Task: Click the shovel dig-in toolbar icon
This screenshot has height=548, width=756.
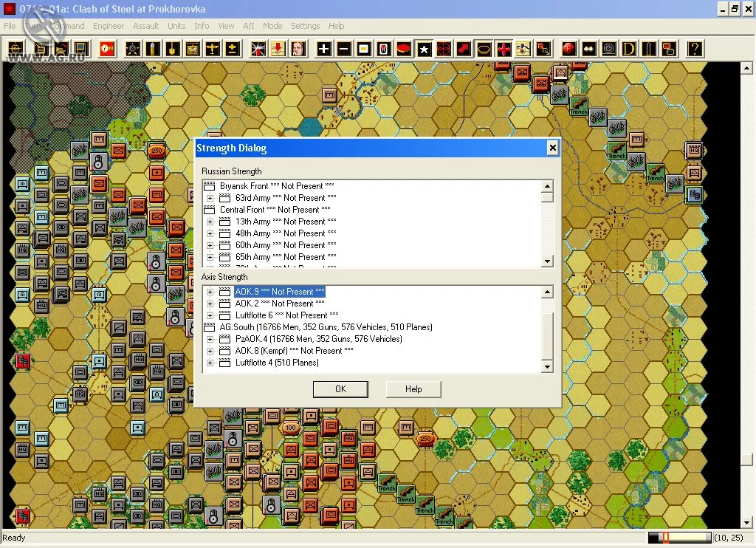Action: [173, 49]
